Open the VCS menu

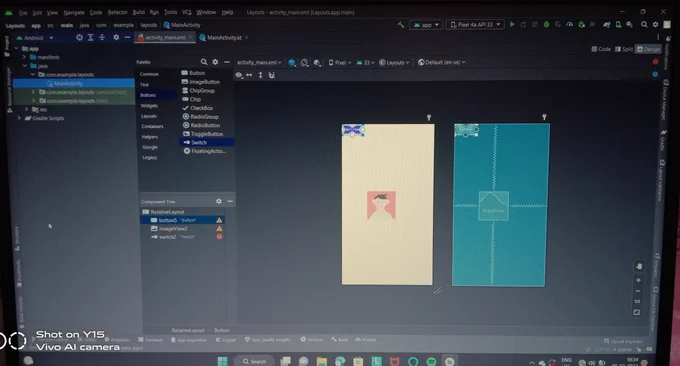click(186, 13)
